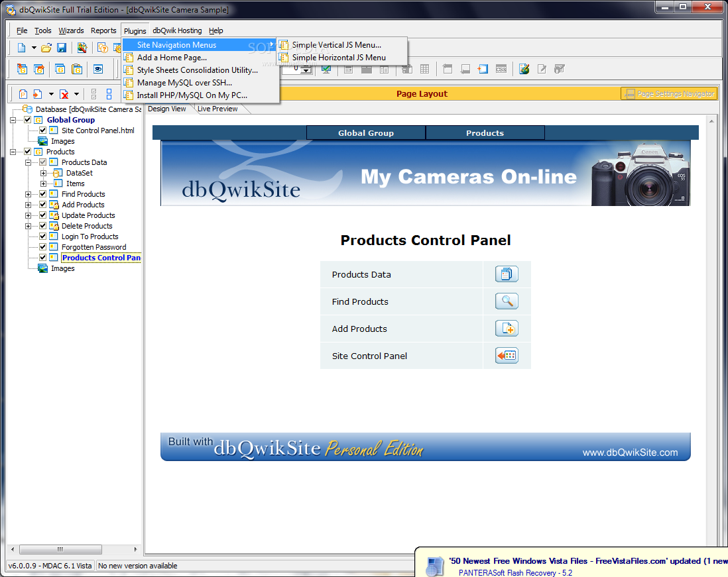
Task: Toggle the Update Products checkbox
Action: 42,215
